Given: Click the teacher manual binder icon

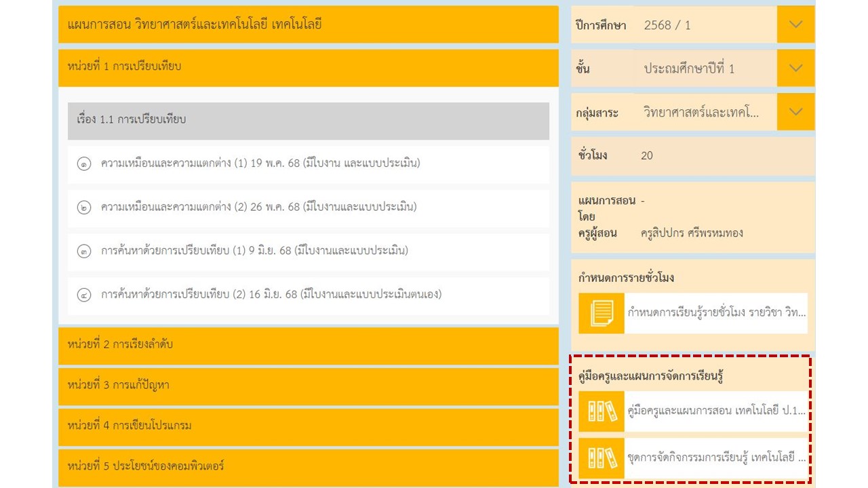Looking at the screenshot, I should click(x=601, y=411).
